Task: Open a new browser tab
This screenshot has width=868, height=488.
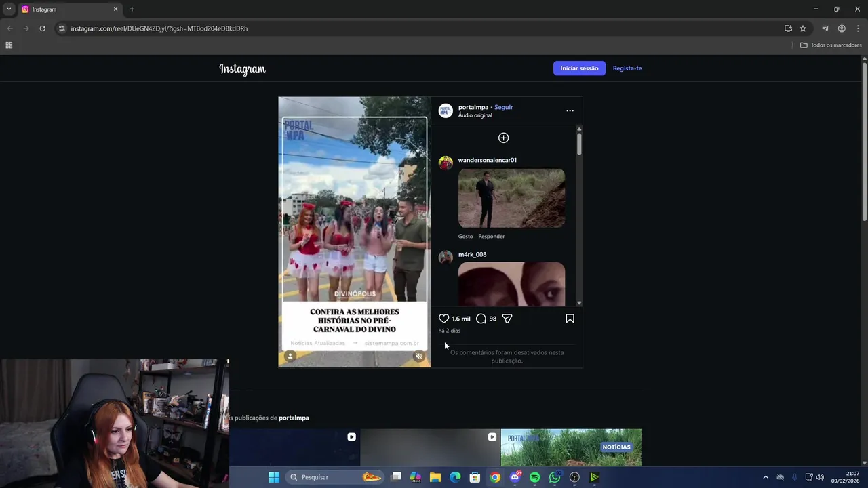Action: [132, 9]
